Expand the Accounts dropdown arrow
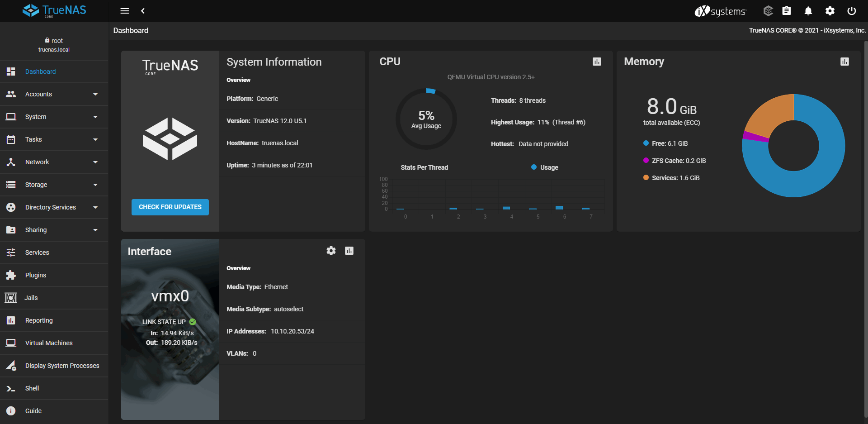This screenshot has height=424, width=868. point(95,94)
